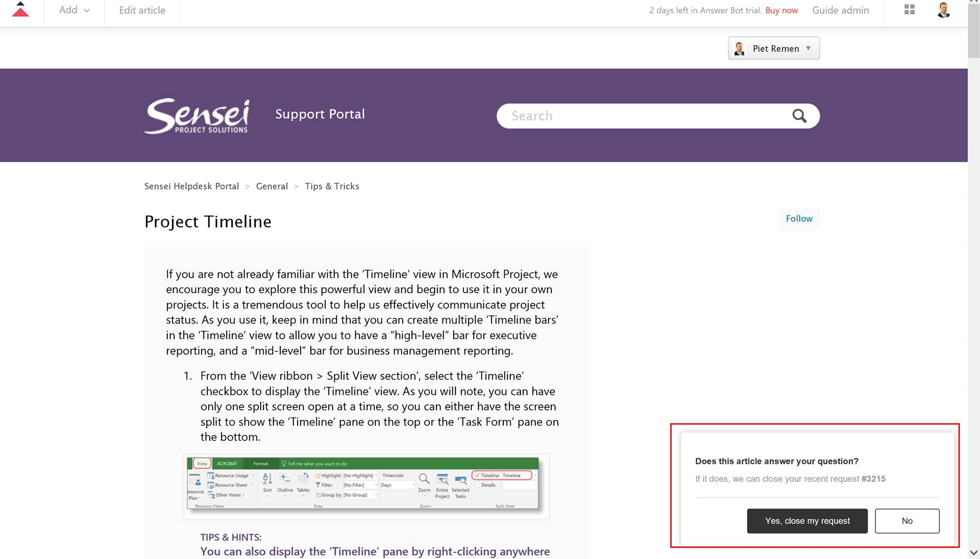The image size is (980, 559).
Task: Click the 'Does this article answer your question?' text
Action: coord(776,461)
